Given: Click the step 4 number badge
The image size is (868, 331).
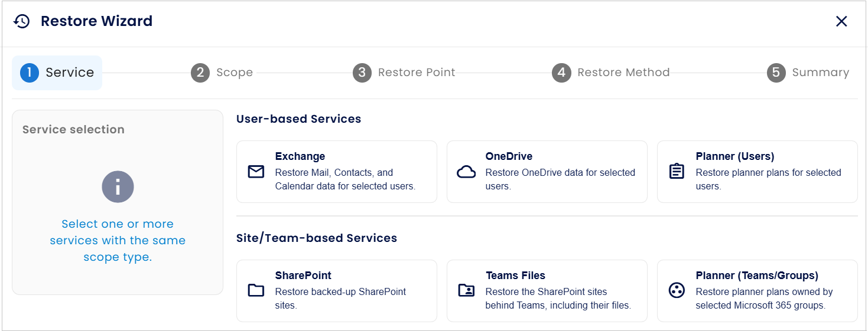Looking at the screenshot, I should click(x=561, y=73).
